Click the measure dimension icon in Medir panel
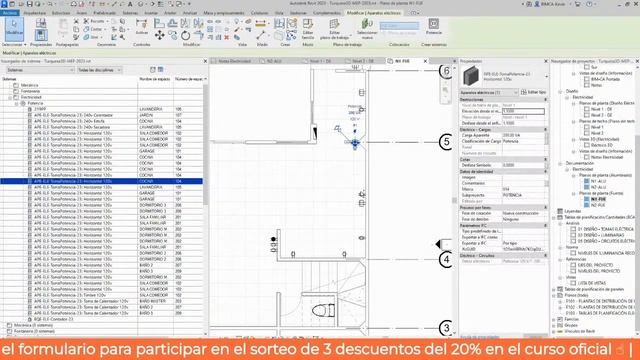 tap(260, 24)
